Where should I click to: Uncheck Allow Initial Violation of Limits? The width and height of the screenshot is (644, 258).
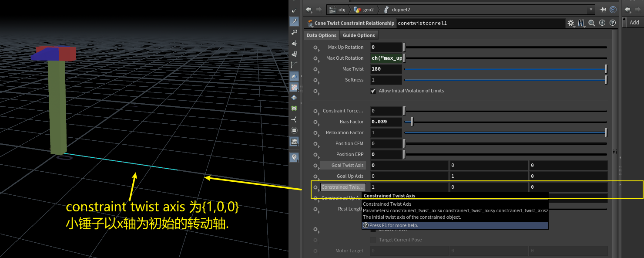pyautogui.click(x=373, y=91)
